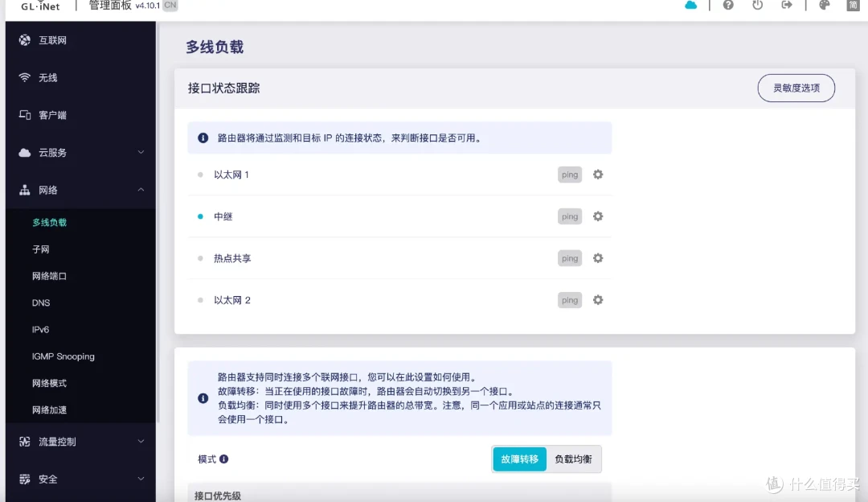868x502 pixels.
Task: Click the 网络 network icon in the sidebar
Action: click(24, 190)
